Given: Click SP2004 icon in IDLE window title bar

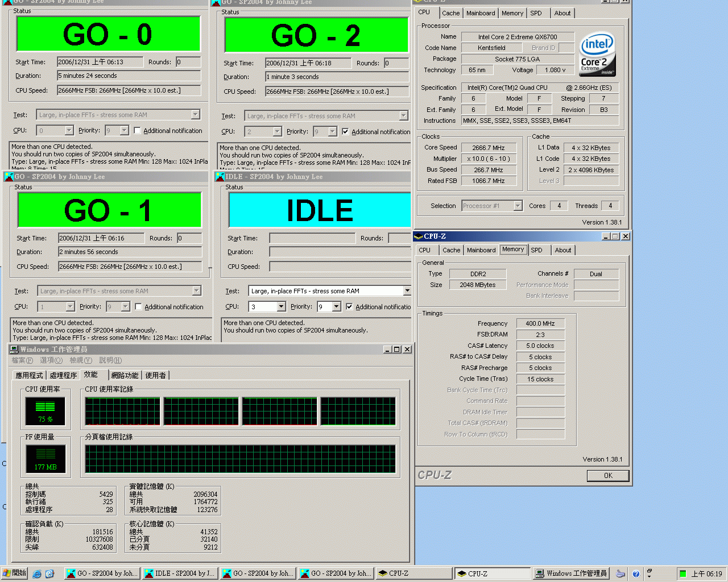Looking at the screenshot, I should coord(220,177).
